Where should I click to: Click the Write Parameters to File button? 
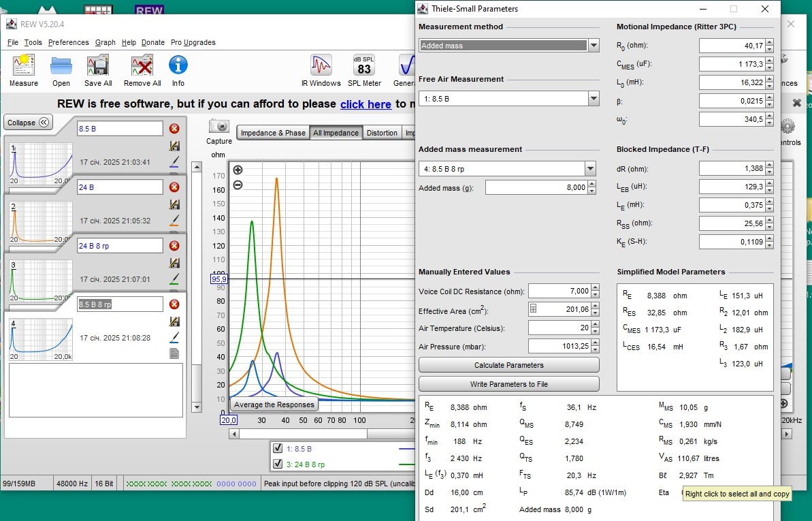tap(508, 384)
